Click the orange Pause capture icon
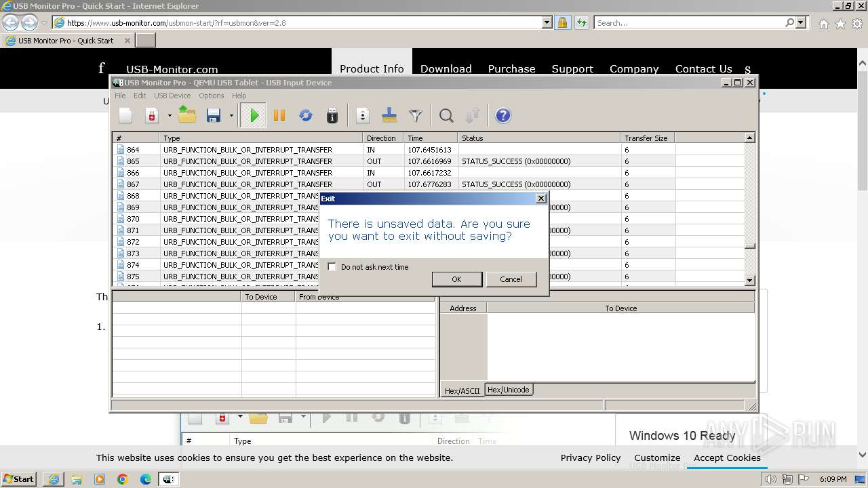 click(x=279, y=116)
